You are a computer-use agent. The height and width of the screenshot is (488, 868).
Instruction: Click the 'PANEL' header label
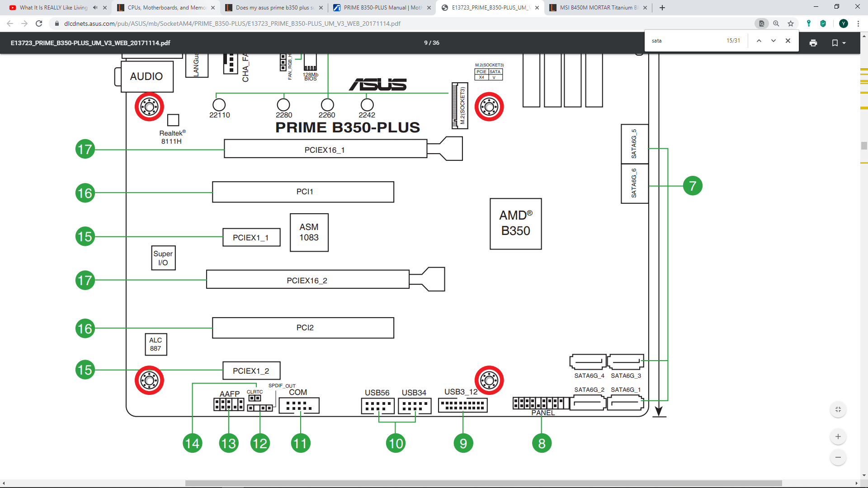click(543, 413)
